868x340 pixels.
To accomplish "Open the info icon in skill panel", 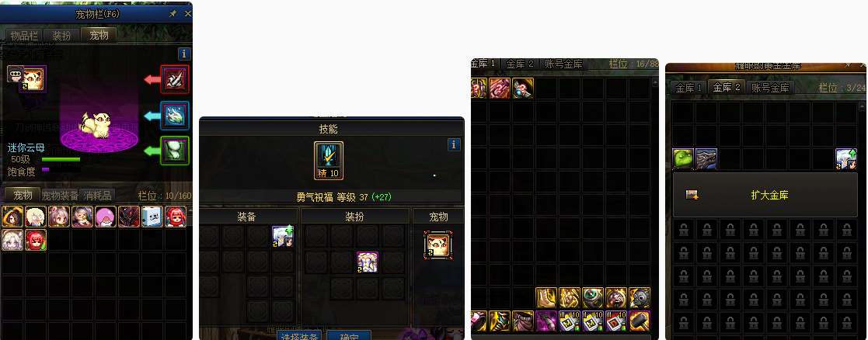I will point(454,145).
